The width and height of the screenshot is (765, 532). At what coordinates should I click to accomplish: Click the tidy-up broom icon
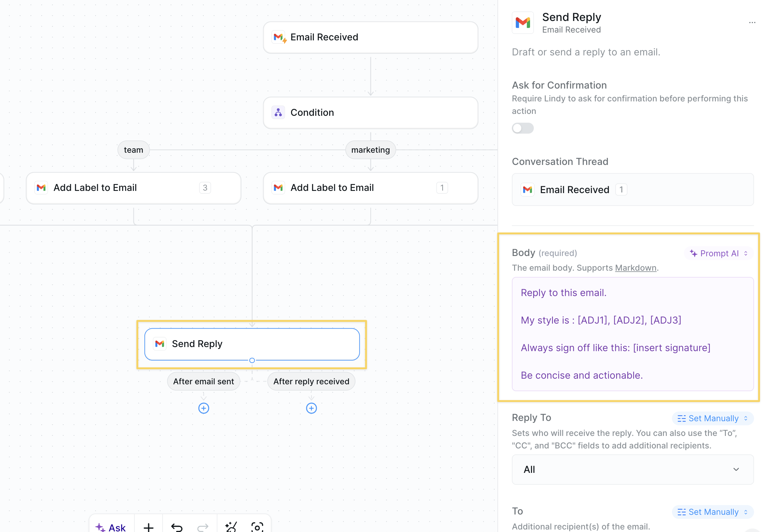coord(231,527)
